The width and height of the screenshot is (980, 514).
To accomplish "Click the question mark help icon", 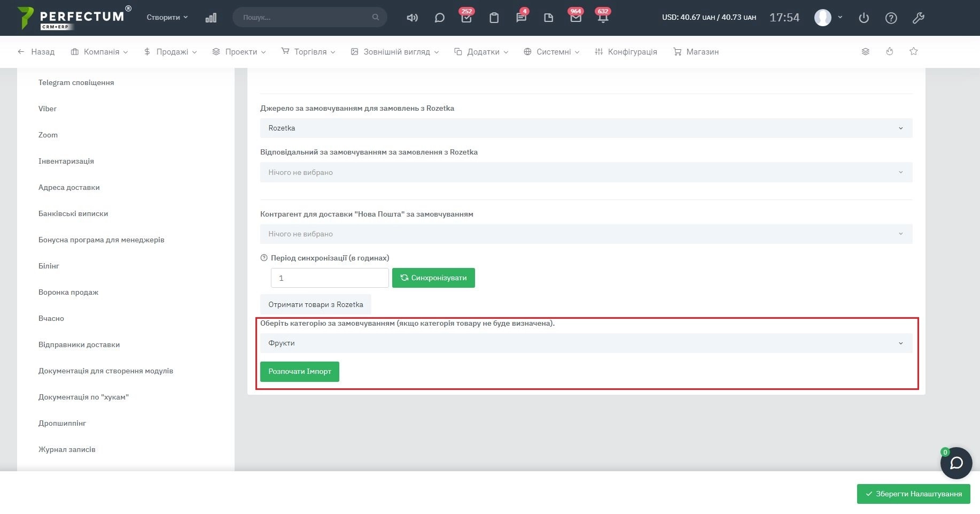I will [891, 18].
